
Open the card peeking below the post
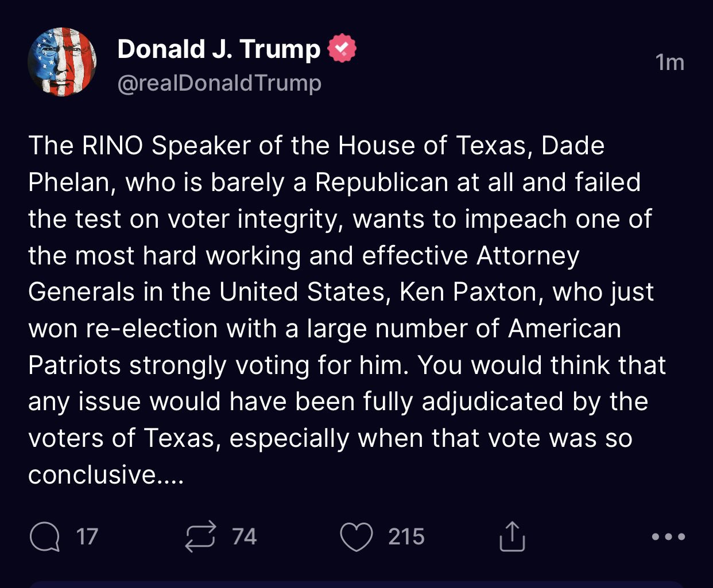coord(356,584)
